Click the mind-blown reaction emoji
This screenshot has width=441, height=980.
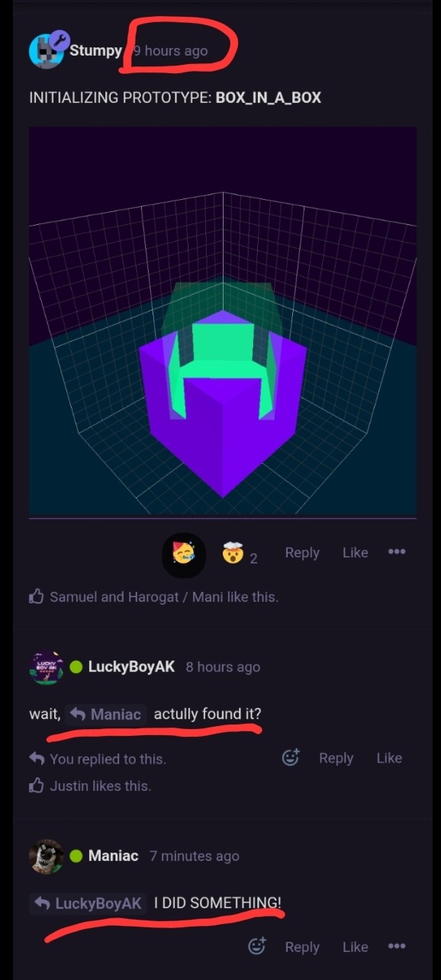(232, 554)
